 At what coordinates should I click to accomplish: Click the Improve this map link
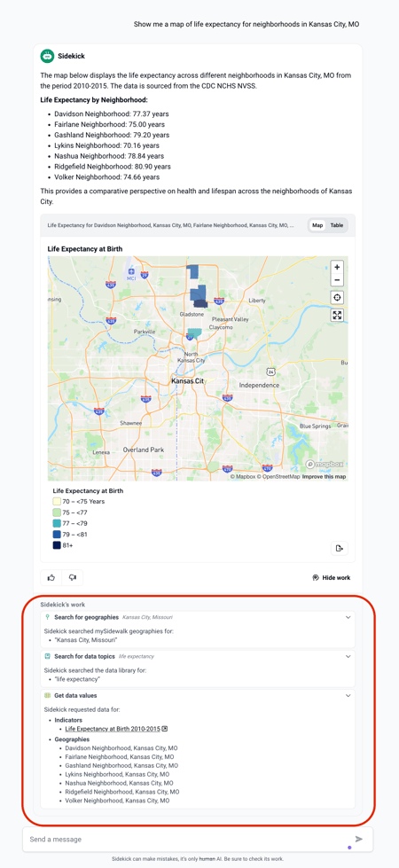tap(324, 477)
